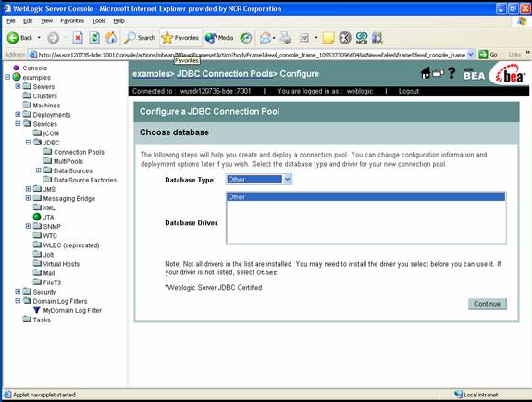Expand the Security tree node
Image resolution: width=532 pixels, height=402 pixels.
(18, 291)
